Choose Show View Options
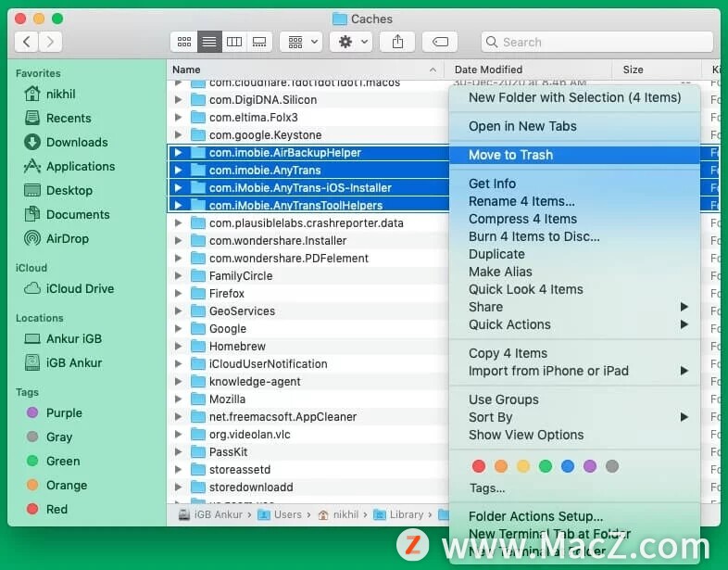 click(x=575, y=436)
